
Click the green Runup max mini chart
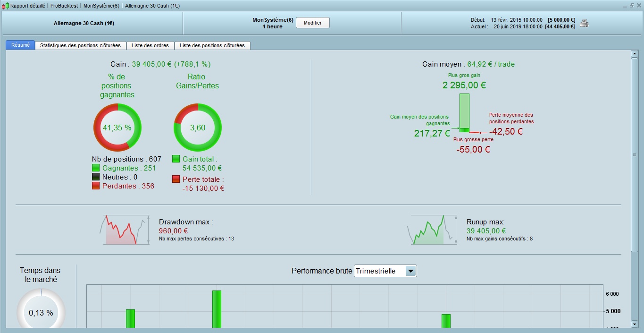point(432,230)
